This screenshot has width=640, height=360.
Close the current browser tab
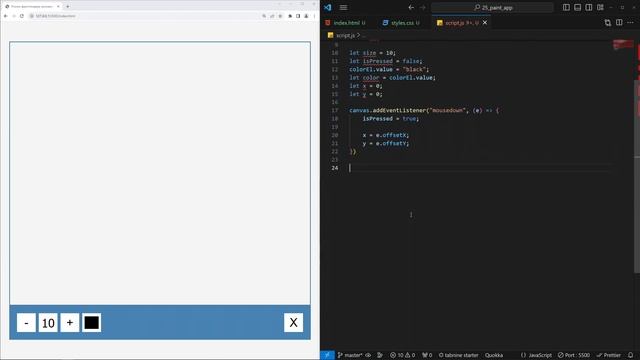coord(58,6)
